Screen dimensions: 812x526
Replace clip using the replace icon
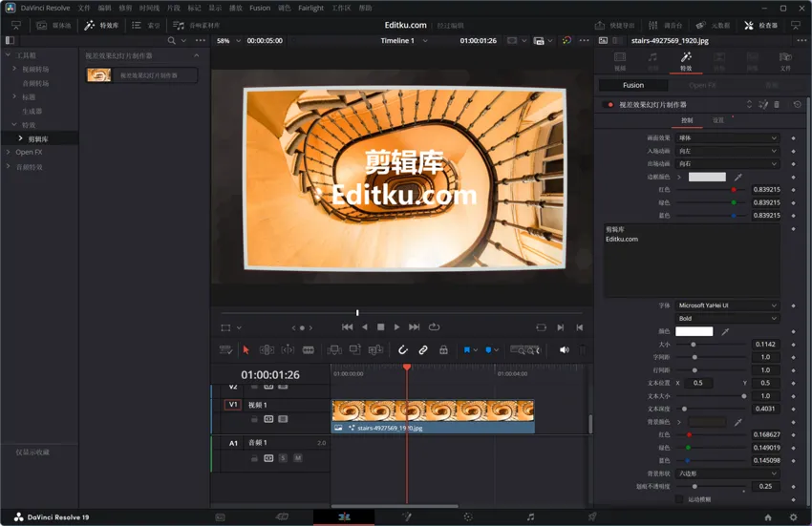375,350
